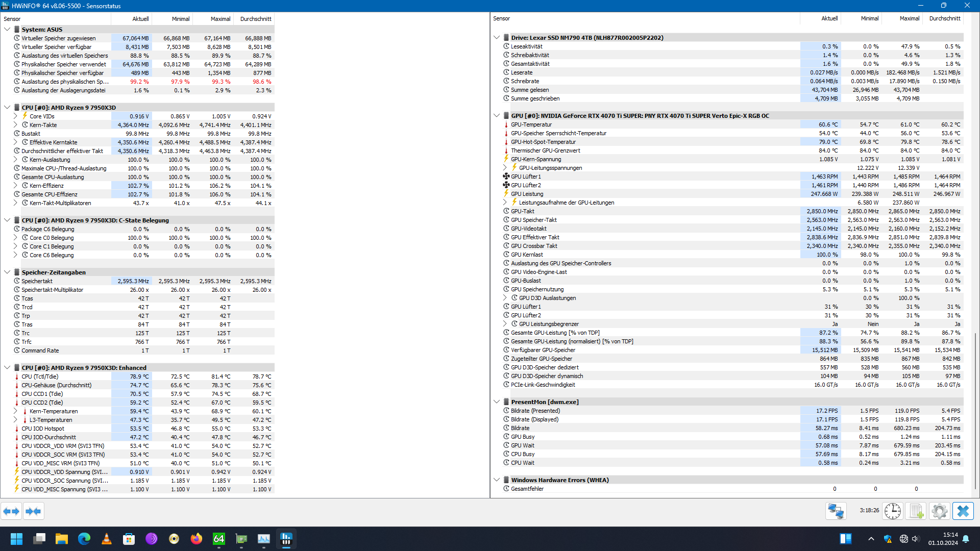Start logging with the sheet-plus icon

916,511
